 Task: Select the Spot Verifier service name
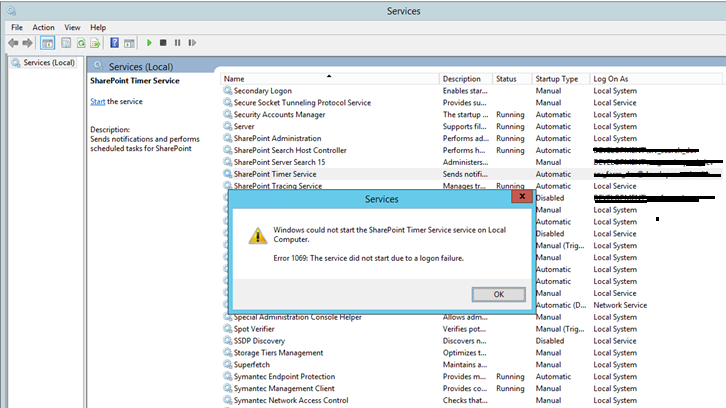254,329
